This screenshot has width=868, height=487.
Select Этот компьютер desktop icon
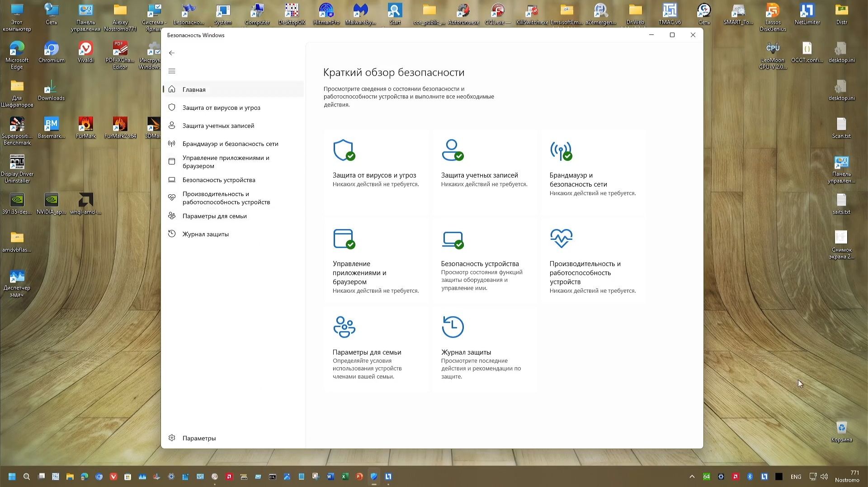pos(17,17)
